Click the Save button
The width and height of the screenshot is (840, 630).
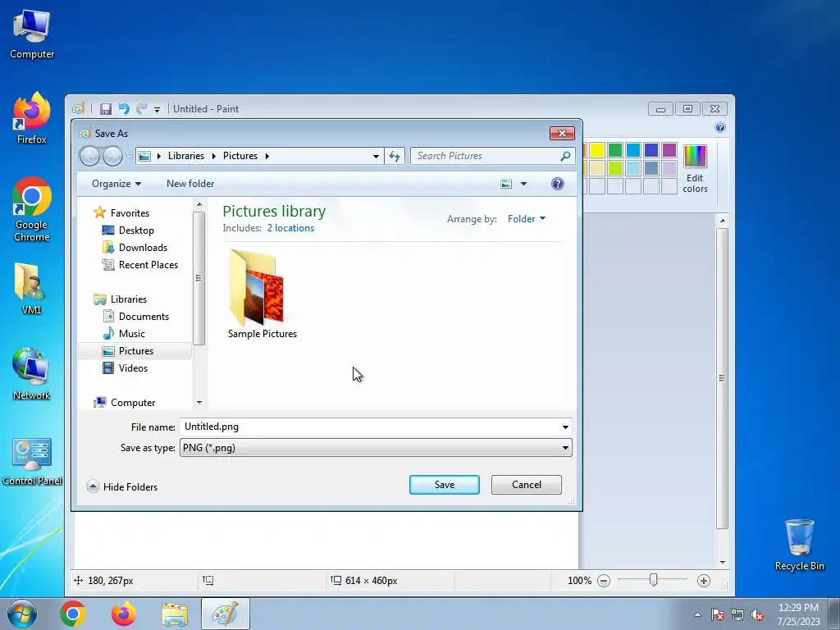click(x=444, y=485)
